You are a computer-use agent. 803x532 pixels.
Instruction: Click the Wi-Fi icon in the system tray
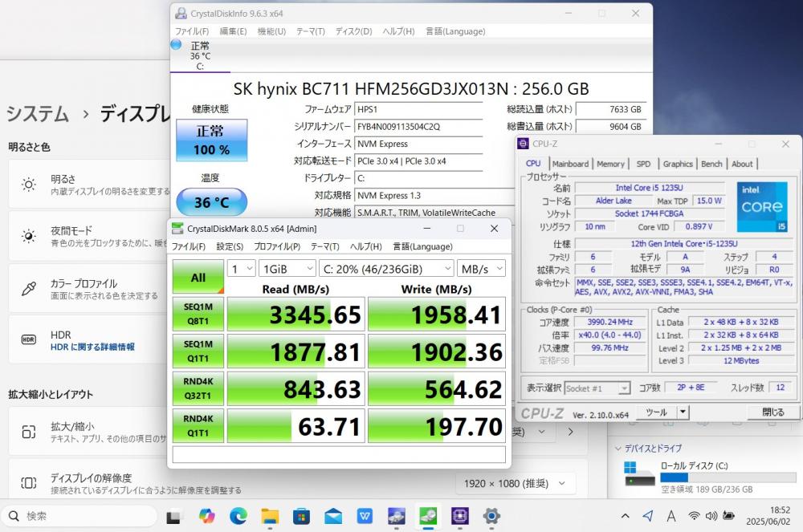click(694, 516)
